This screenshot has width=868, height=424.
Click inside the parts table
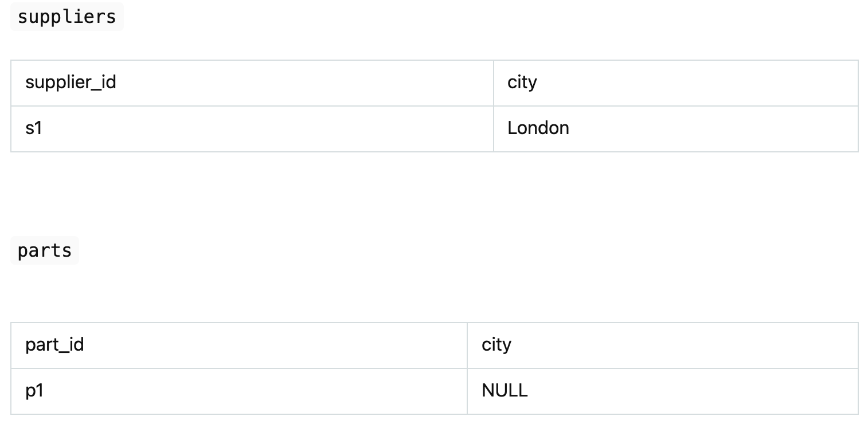click(x=434, y=368)
